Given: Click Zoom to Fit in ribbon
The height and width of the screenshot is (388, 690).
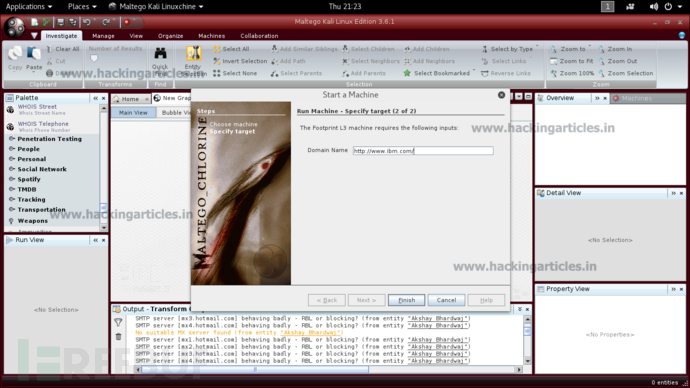Looking at the screenshot, I should 571,61.
